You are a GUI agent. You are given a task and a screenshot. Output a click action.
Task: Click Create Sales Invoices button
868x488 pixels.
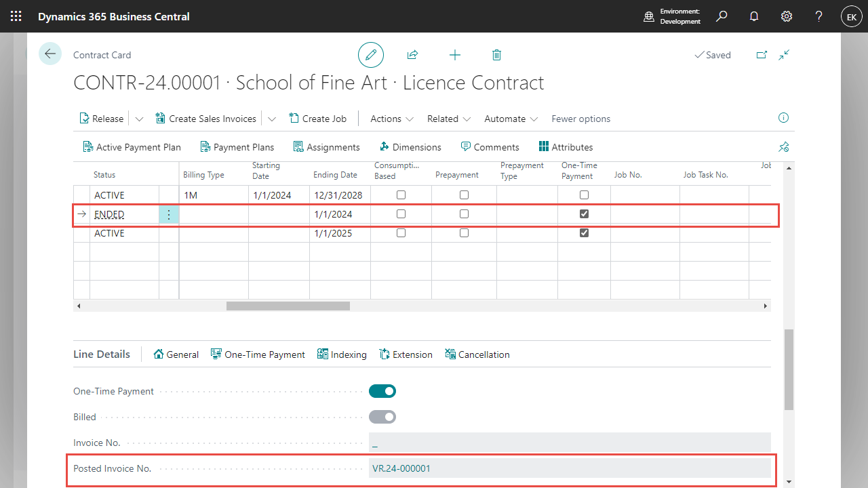(206, 119)
